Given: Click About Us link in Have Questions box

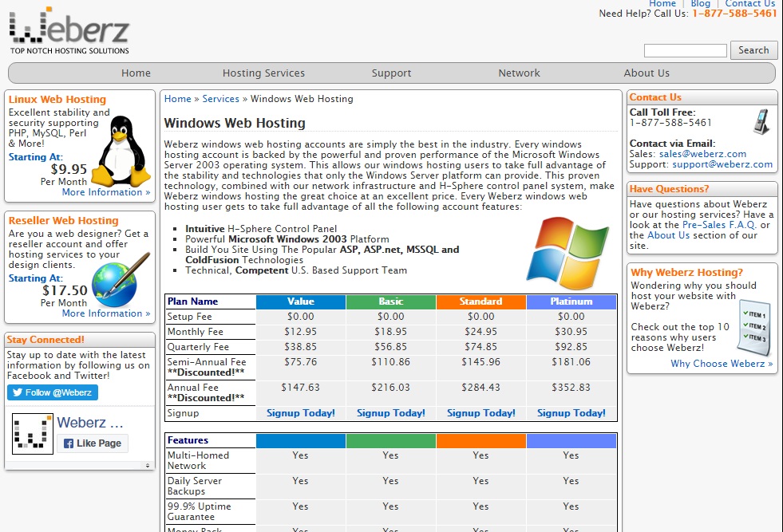Looking at the screenshot, I should click(x=668, y=235).
